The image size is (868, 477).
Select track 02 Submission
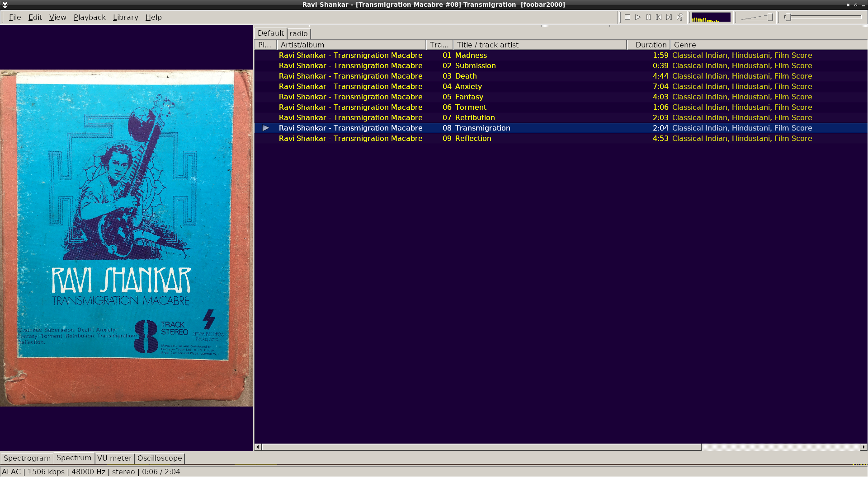pos(561,65)
